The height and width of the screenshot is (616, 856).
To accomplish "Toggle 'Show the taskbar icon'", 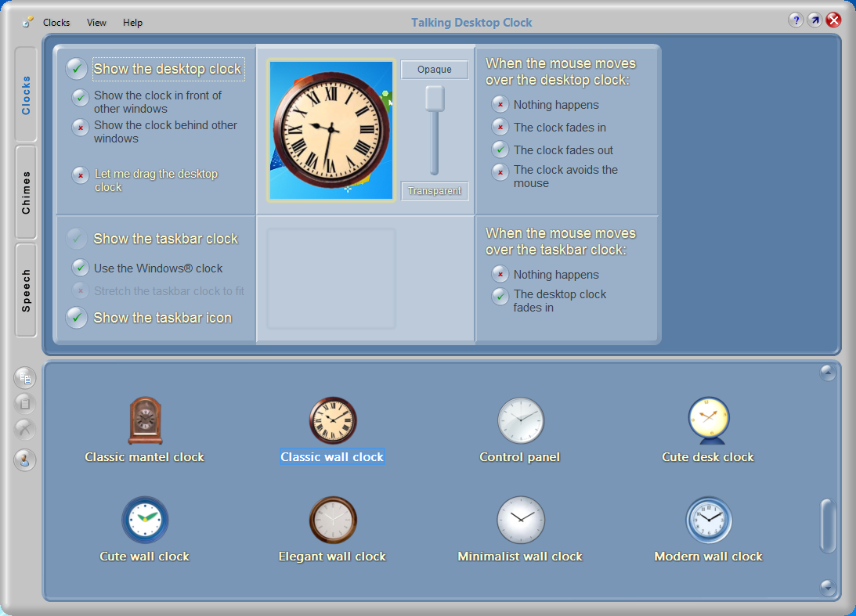I will click(x=77, y=318).
